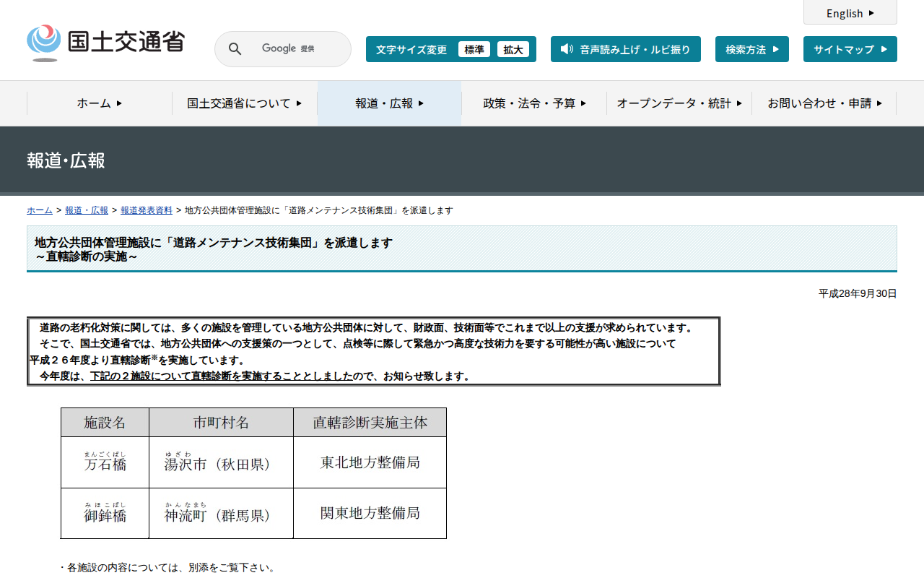
Task: Open the 報道・広報 navigation tab
Action: [389, 103]
